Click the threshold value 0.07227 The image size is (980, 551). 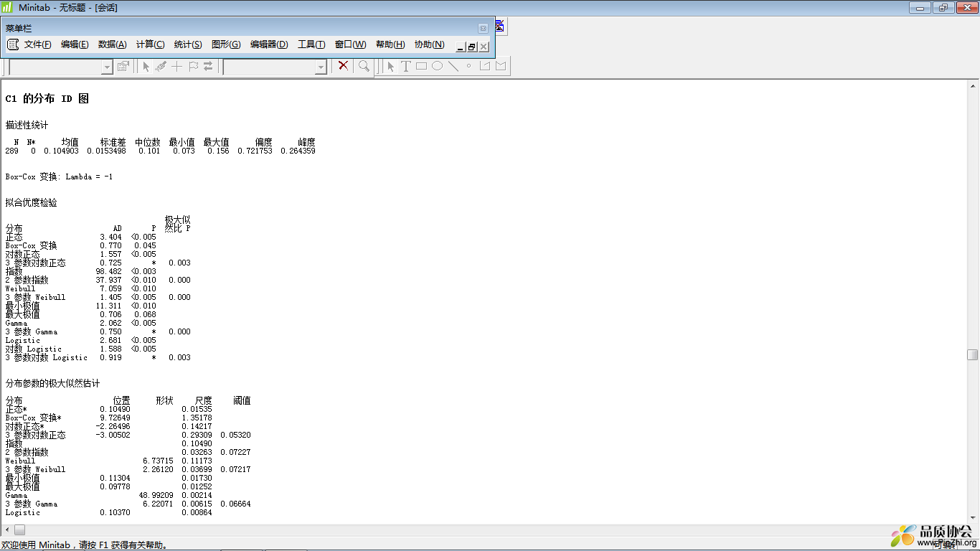[x=235, y=452]
